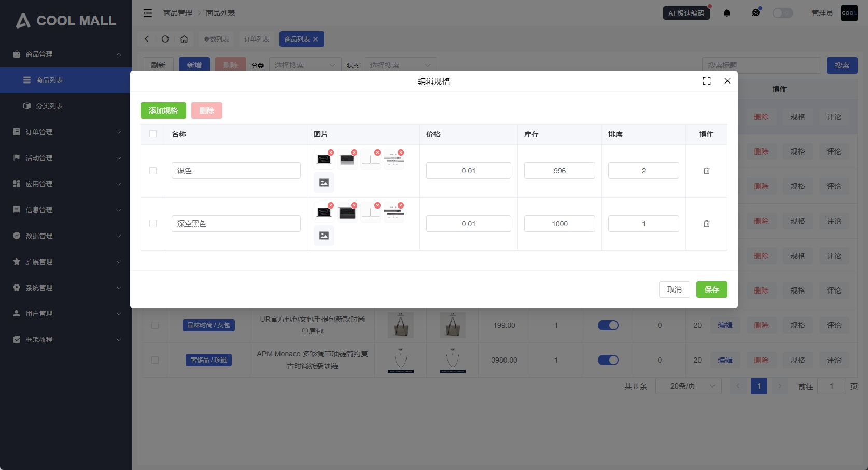Click stock field showing 996

click(x=559, y=171)
